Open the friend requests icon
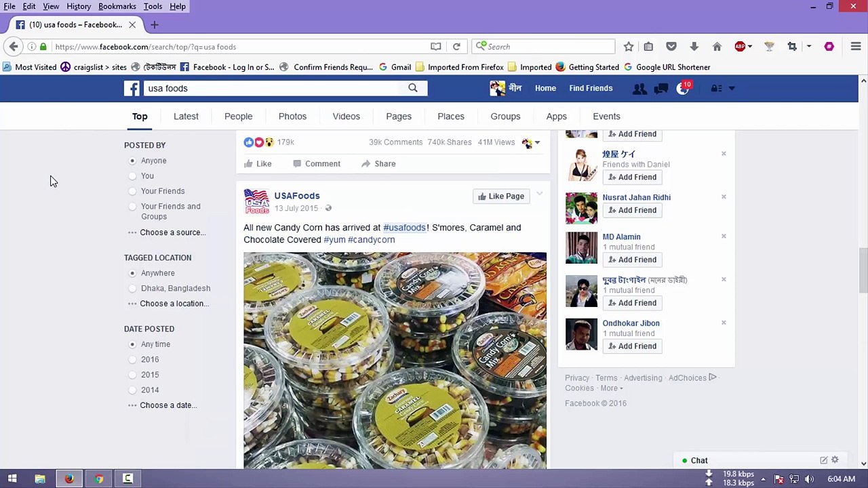Image resolution: width=868 pixels, height=488 pixels. coord(639,88)
